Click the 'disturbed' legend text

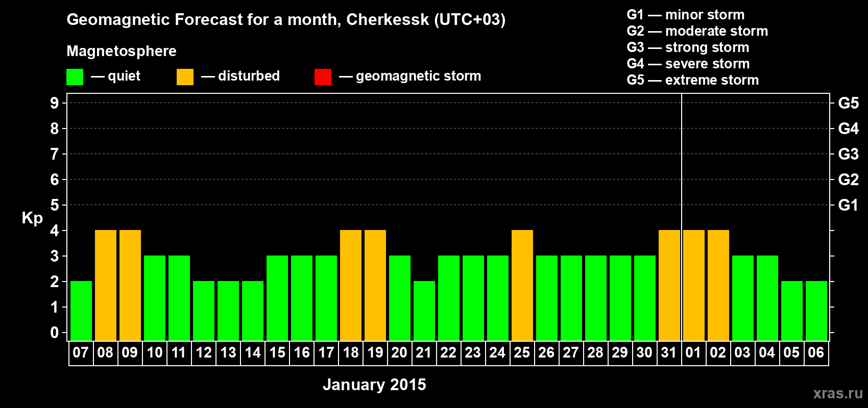(x=249, y=76)
